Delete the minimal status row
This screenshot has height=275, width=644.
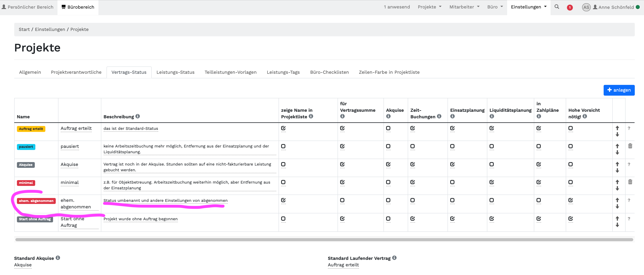630,182
